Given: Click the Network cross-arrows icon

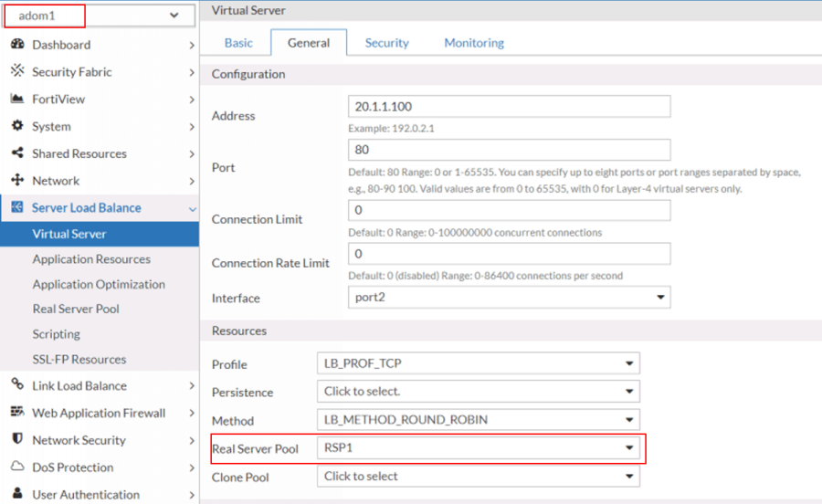Looking at the screenshot, I should pyautogui.click(x=17, y=181).
